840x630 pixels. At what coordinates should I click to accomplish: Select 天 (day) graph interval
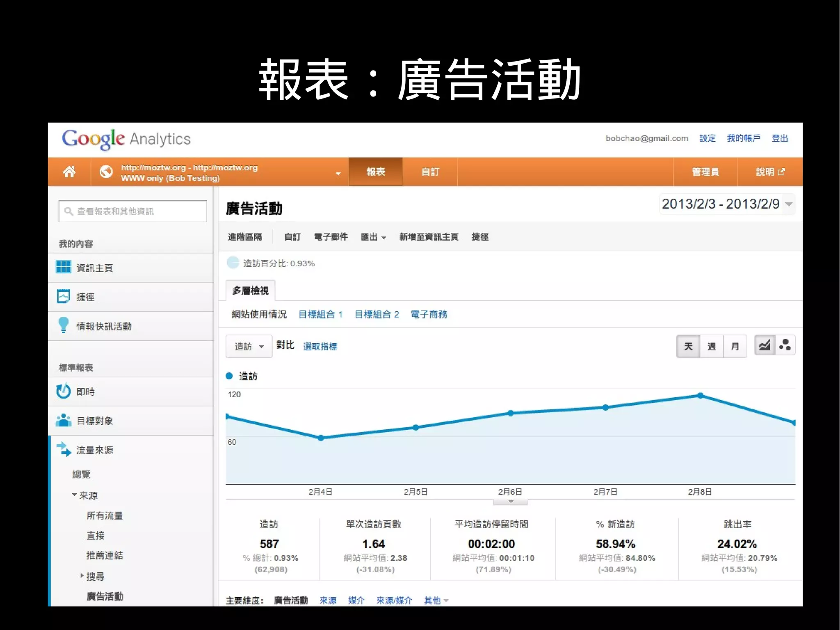click(x=688, y=346)
